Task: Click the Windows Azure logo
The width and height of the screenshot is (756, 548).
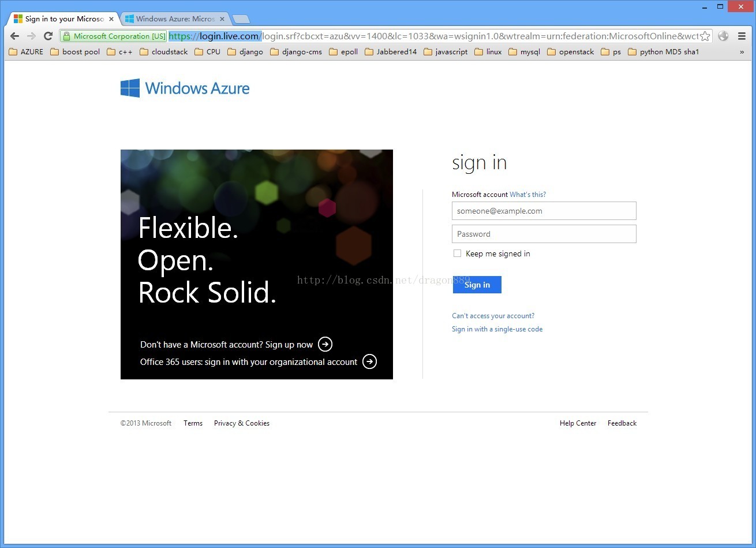Action: 185,88
